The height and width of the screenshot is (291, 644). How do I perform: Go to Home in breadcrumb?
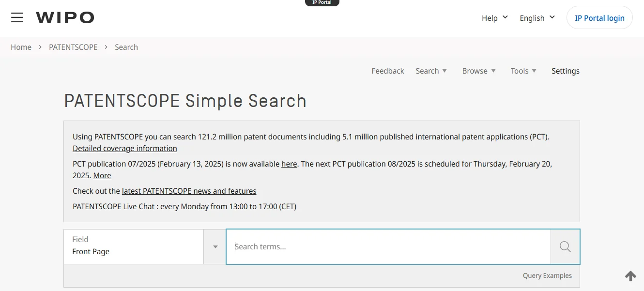(x=21, y=47)
